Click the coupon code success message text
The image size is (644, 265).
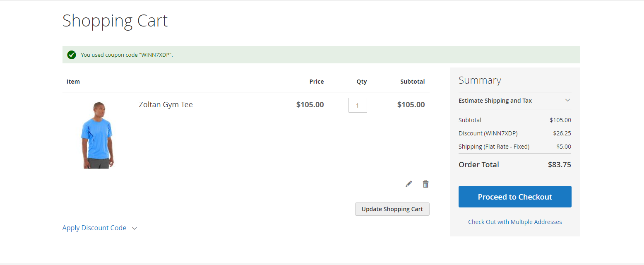click(127, 55)
